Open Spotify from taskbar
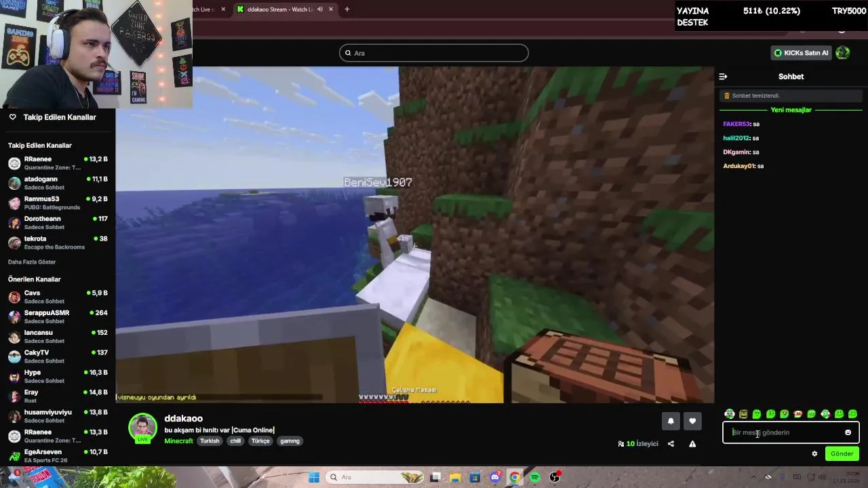 click(x=535, y=477)
